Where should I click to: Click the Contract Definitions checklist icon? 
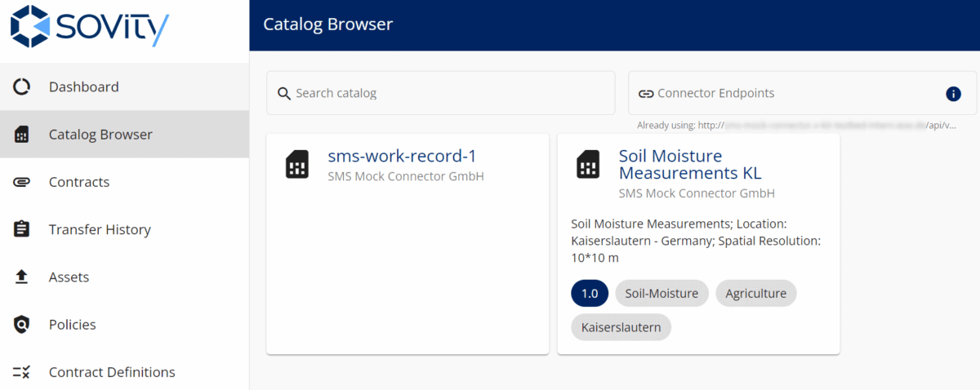point(22,372)
